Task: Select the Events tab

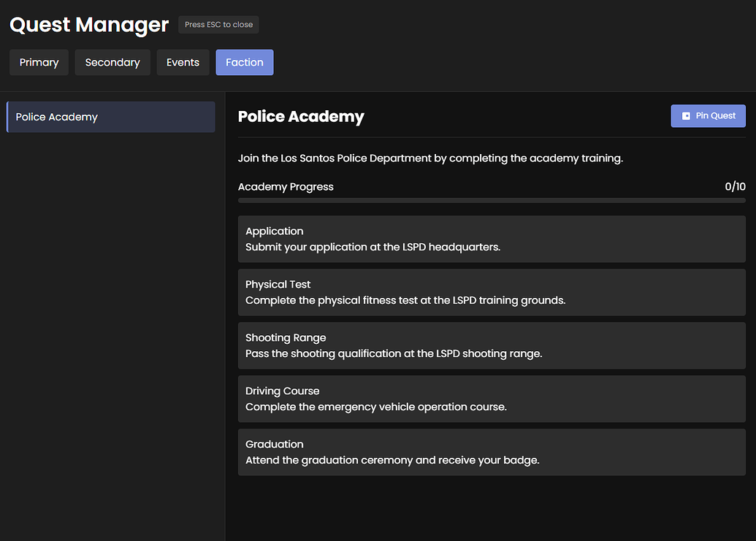Action: (183, 62)
